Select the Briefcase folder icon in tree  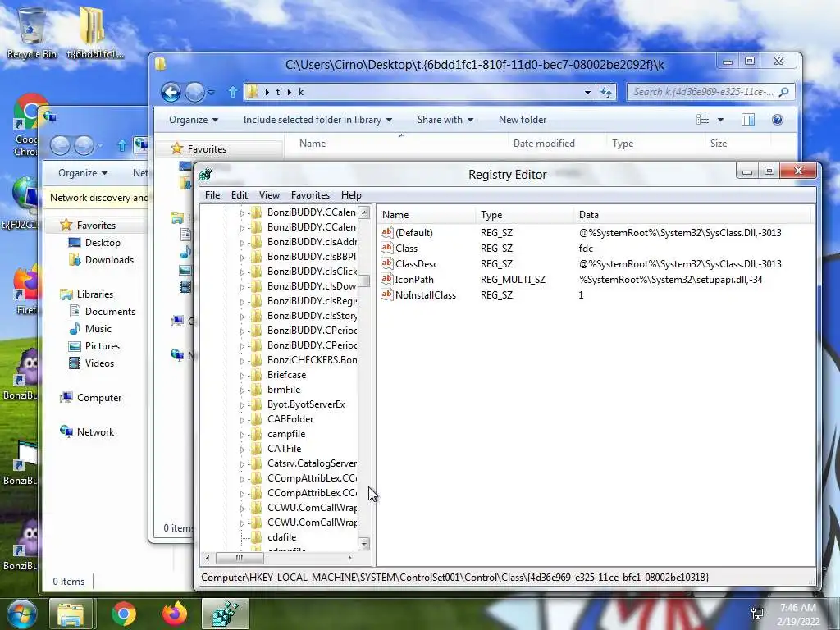[257, 375]
